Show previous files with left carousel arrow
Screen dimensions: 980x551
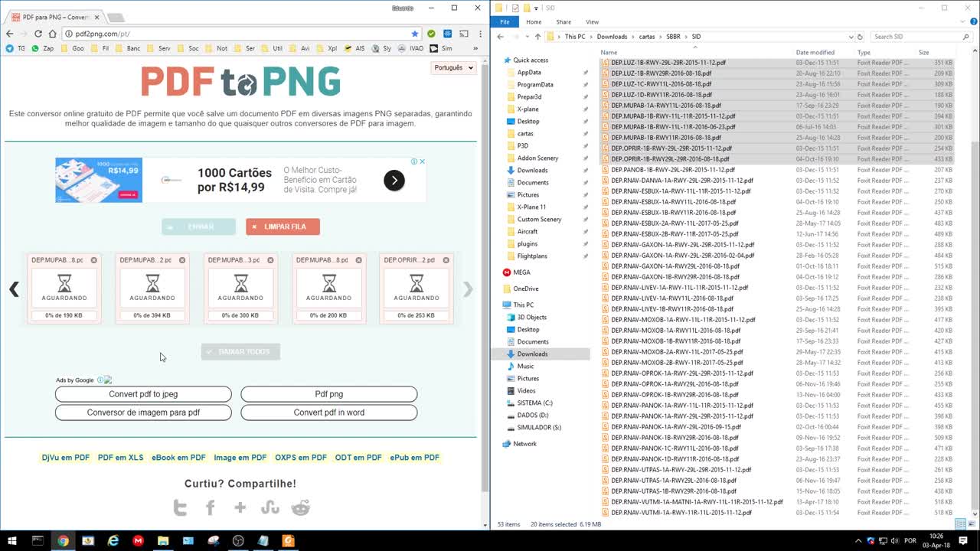[x=14, y=289]
